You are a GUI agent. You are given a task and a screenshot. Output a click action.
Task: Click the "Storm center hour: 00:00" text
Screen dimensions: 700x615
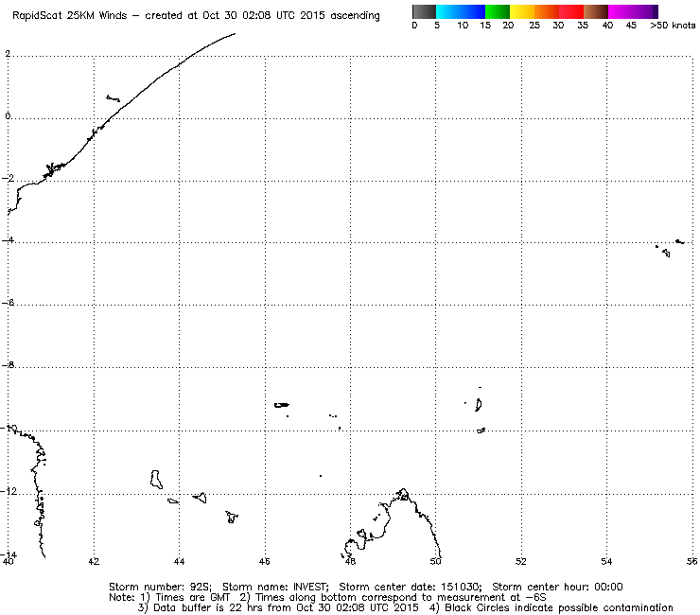pos(557,587)
